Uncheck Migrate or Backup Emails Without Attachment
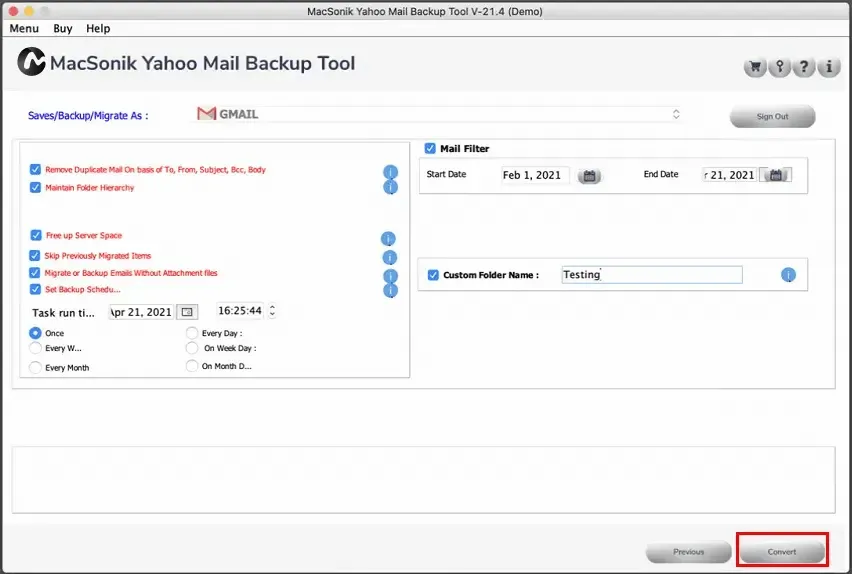Screen dimensions: 852x574 (35, 273)
